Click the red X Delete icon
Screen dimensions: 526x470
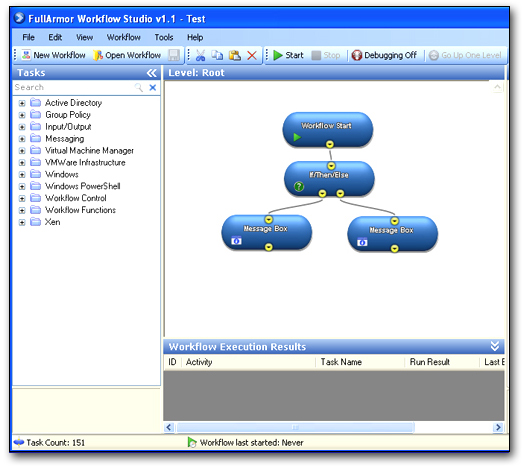coord(252,55)
